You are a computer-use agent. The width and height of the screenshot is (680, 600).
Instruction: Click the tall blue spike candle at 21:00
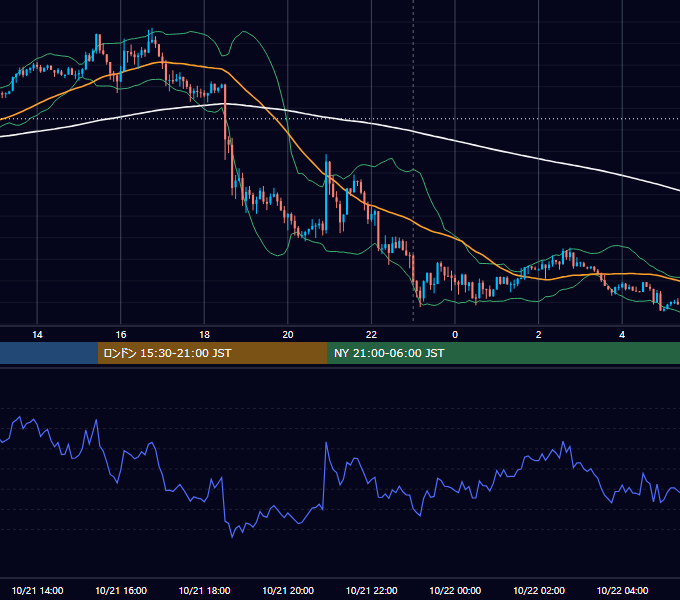[x=326, y=193]
